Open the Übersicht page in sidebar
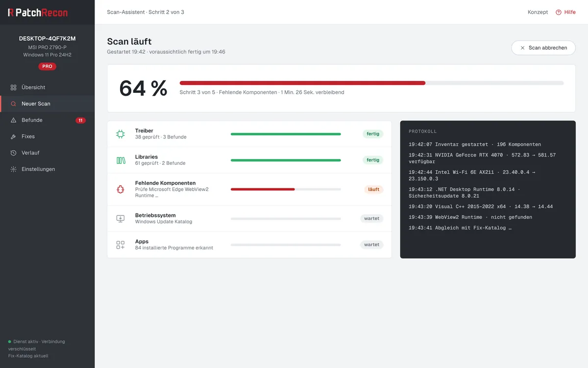Viewport: 588px width, 368px height. (x=47, y=87)
